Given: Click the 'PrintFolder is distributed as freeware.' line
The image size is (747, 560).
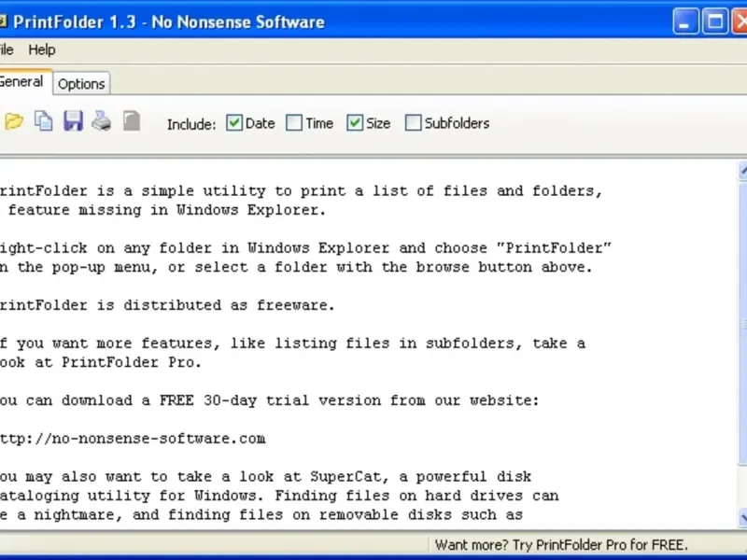Looking at the screenshot, I should click(167, 305).
